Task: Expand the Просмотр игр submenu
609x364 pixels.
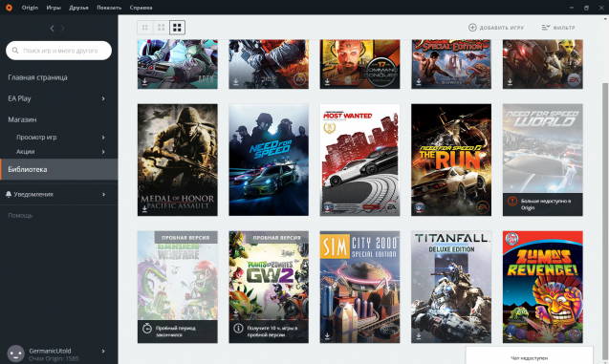Action: tap(103, 138)
